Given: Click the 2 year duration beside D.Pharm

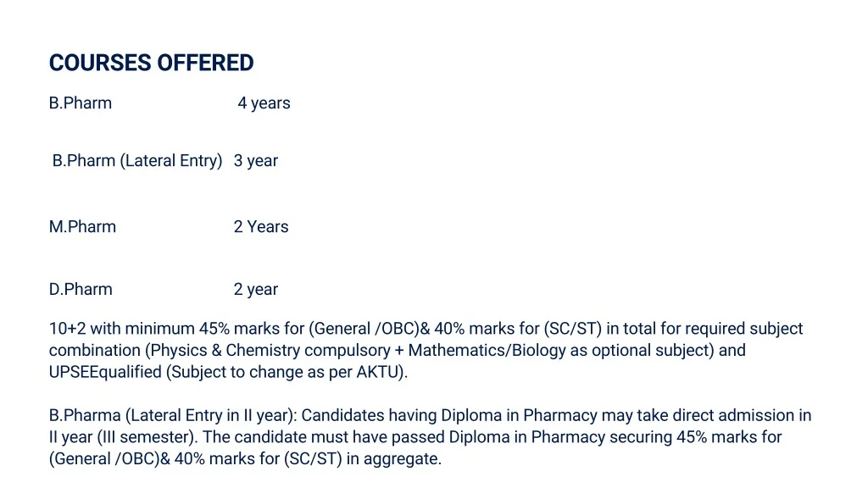Looking at the screenshot, I should (x=256, y=290).
